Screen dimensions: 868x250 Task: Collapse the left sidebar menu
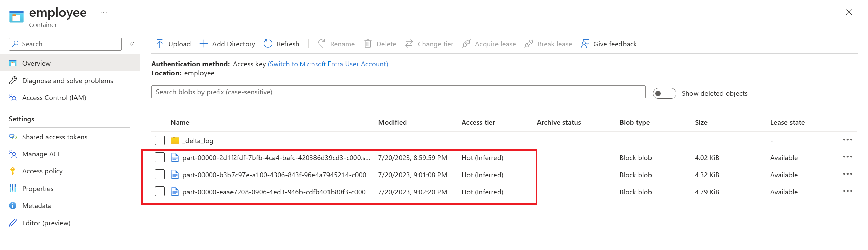(x=132, y=44)
